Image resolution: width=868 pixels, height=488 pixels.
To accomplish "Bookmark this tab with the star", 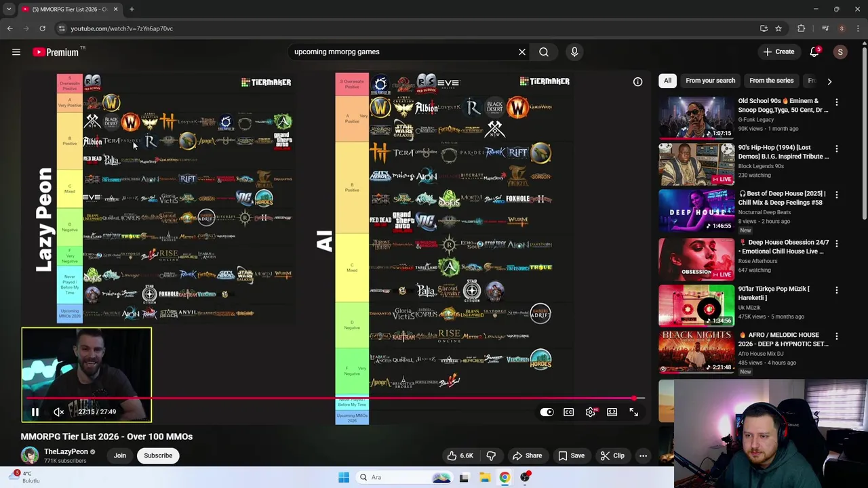I will [778, 28].
